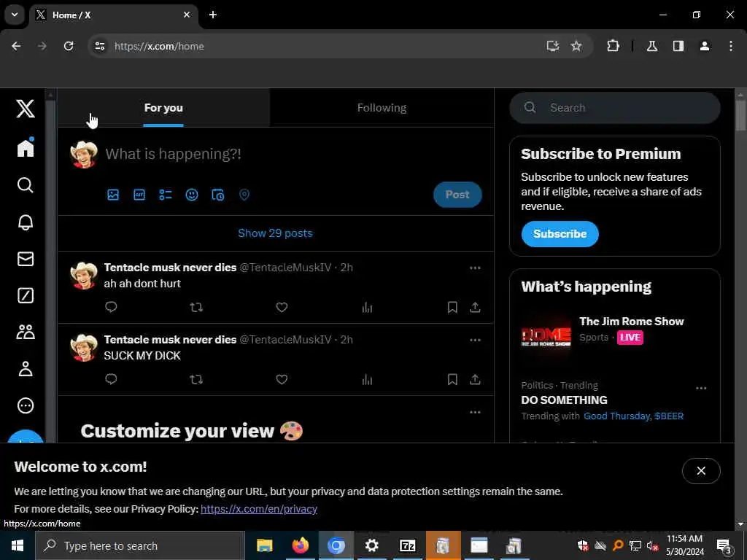Viewport: 747px width, 560px height.
Task: Open the browser tab search dropdown arrow
Action: (x=15, y=15)
